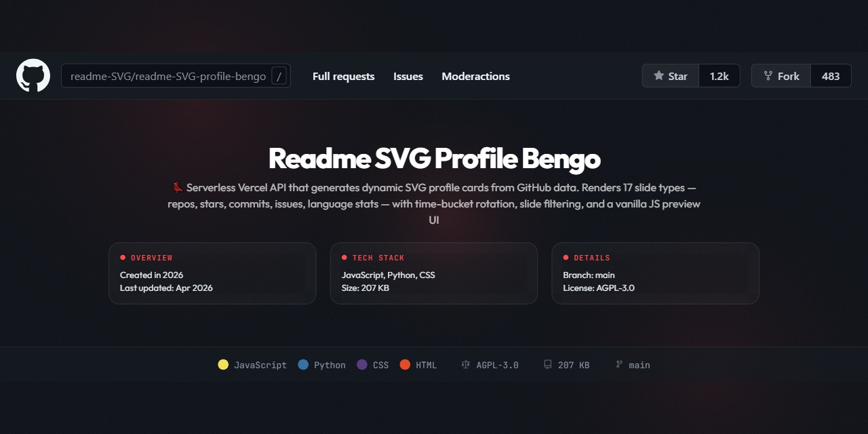Expand the DETAILS card
Image resolution: width=868 pixels, height=434 pixels.
coord(655,273)
